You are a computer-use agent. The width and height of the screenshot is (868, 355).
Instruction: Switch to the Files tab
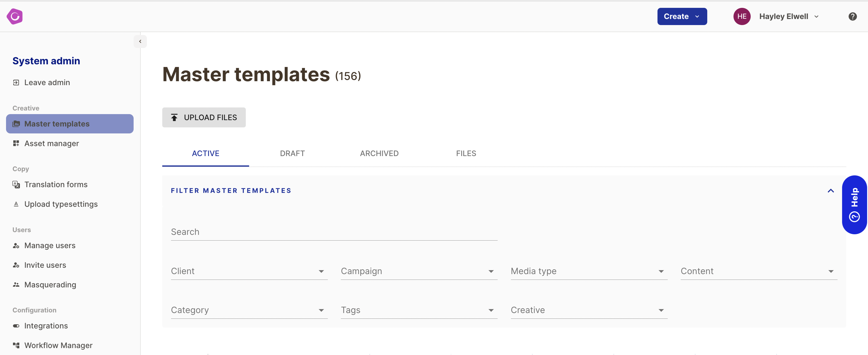[x=466, y=153]
